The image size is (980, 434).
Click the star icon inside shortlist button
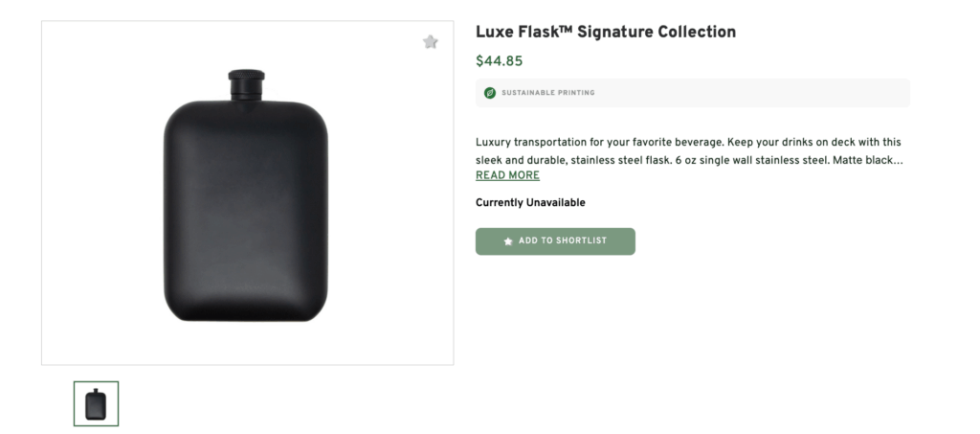[508, 241]
